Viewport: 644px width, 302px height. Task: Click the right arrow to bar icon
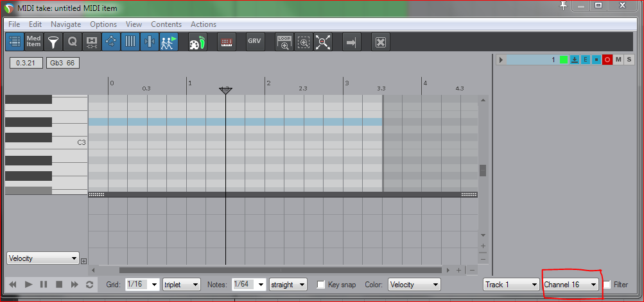352,42
